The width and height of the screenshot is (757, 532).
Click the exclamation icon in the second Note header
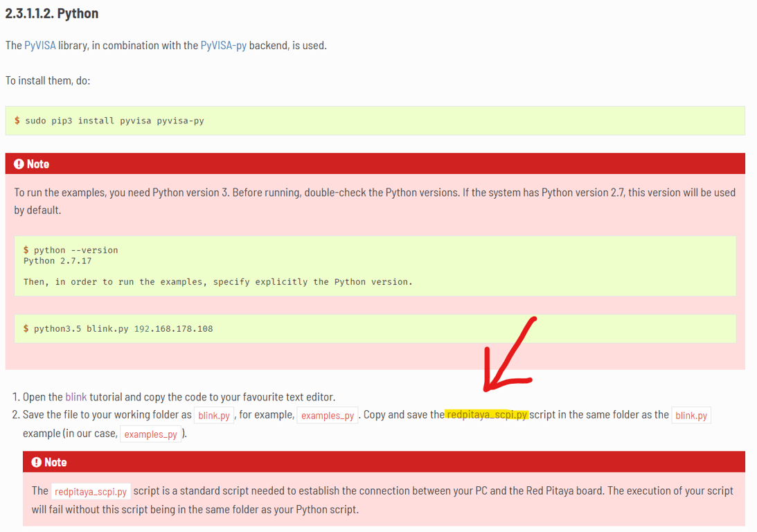point(36,463)
